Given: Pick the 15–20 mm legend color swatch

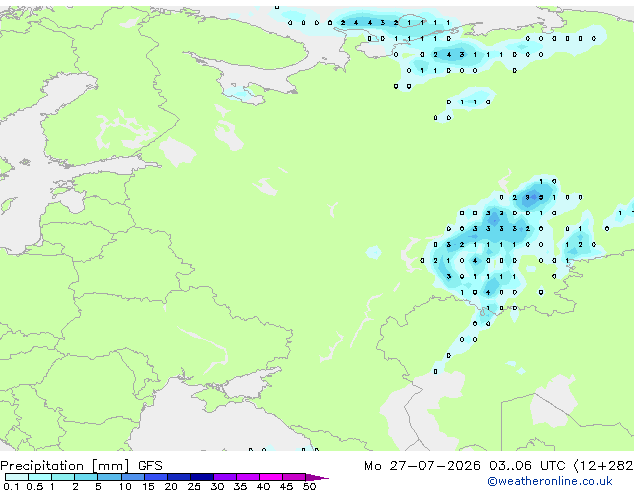Looking at the screenshot, I should pyautogui.click(x=155, y=477).
